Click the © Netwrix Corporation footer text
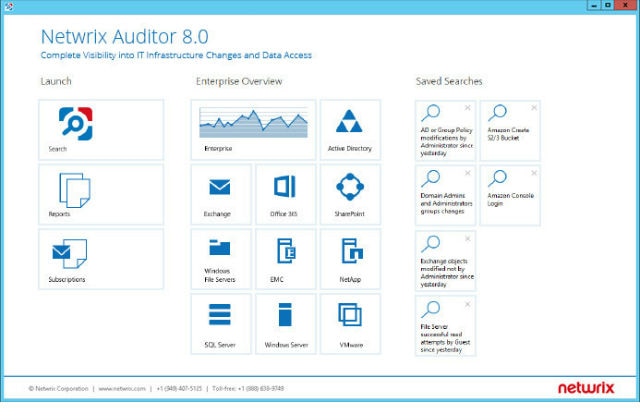Screen dimensions: 640x420 coord(58,389)
